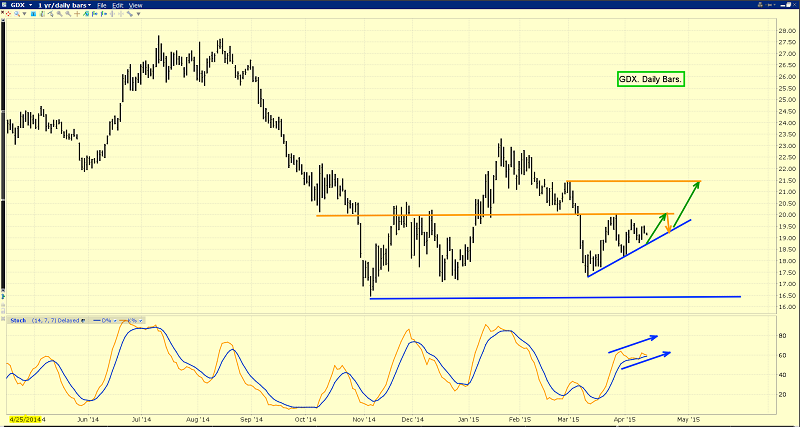Click the blue square icon in toolbar
Viewport: 800px width, 427px height.
coord(33,14)
